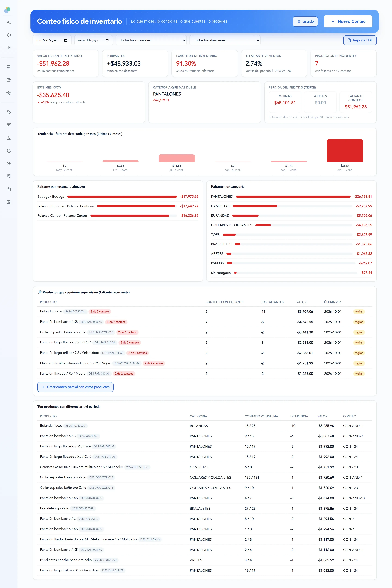Open the cash register sidebar icon

click(x=9, y=67)
